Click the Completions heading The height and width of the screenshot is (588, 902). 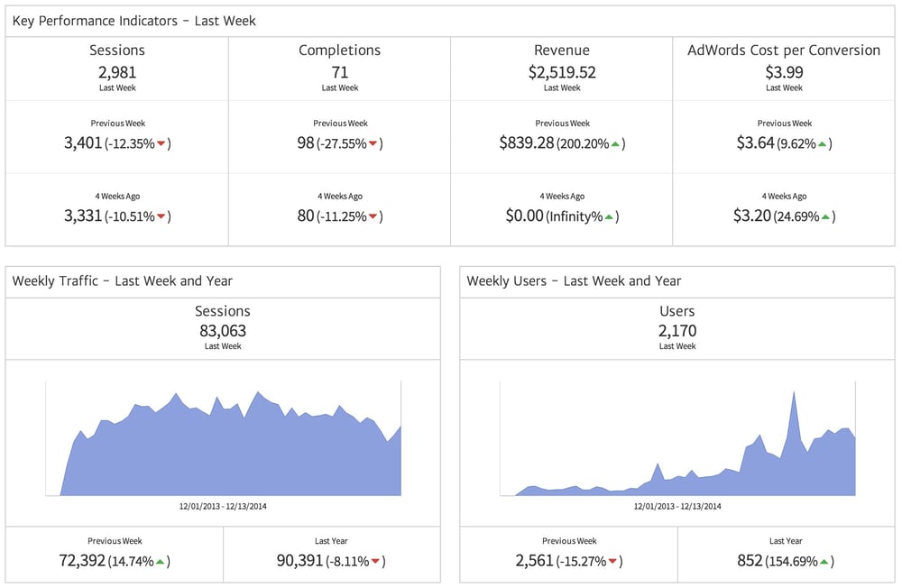point(339,51)
